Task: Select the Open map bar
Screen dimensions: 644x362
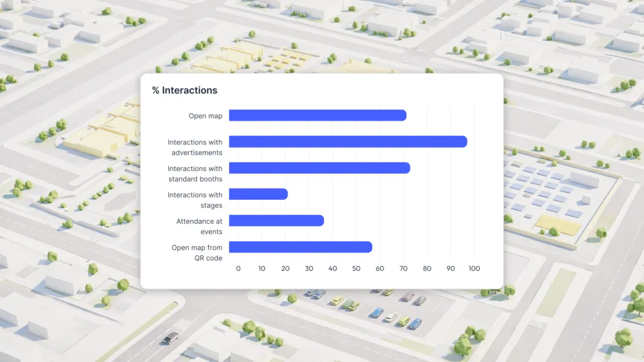Action: click(317, 116)
